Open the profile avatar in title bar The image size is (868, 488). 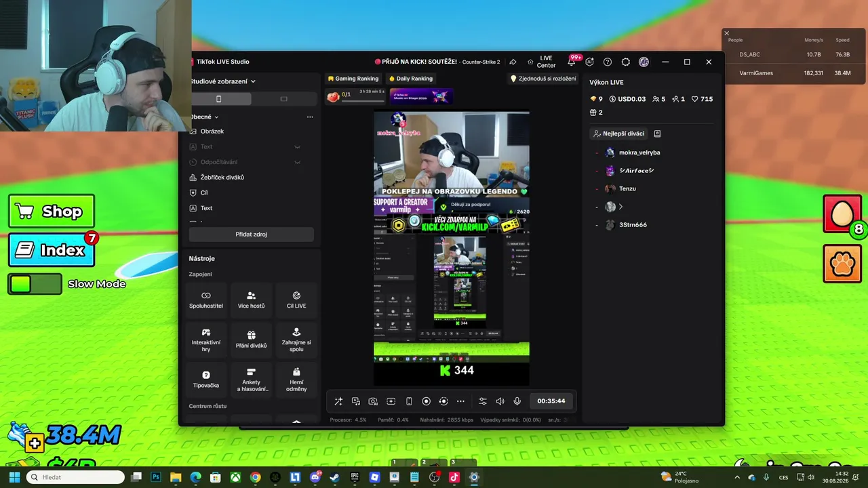click(644, 62)
